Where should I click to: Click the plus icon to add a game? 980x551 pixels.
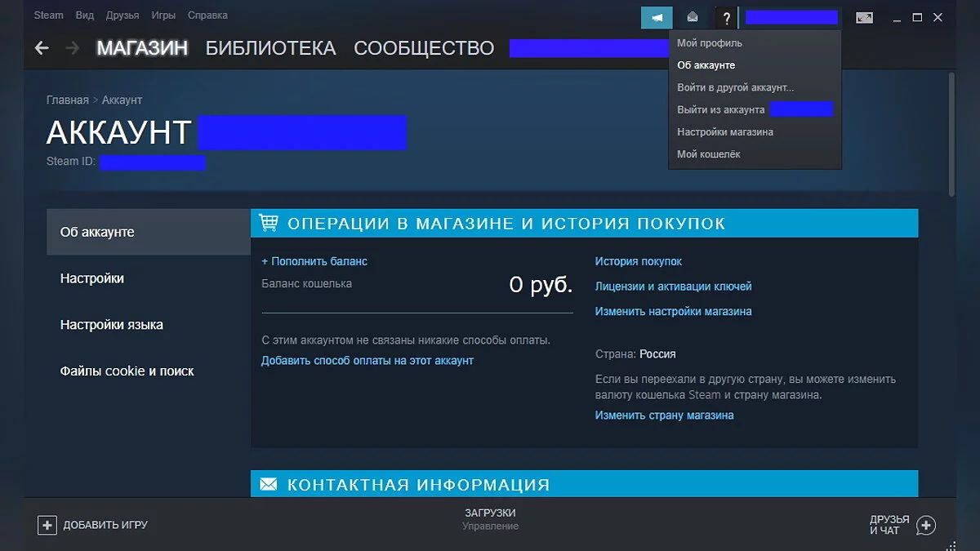[x=47, y=525]
